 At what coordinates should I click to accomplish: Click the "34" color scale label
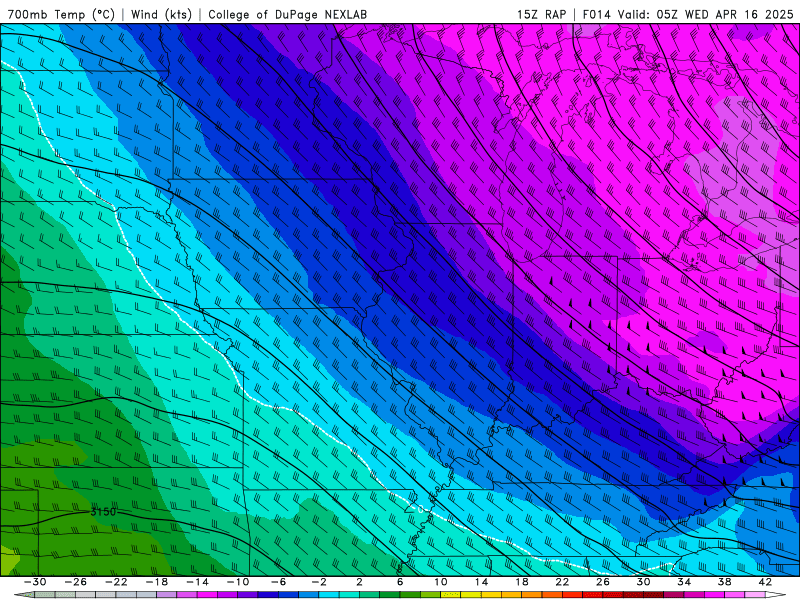tap(684, 582)
